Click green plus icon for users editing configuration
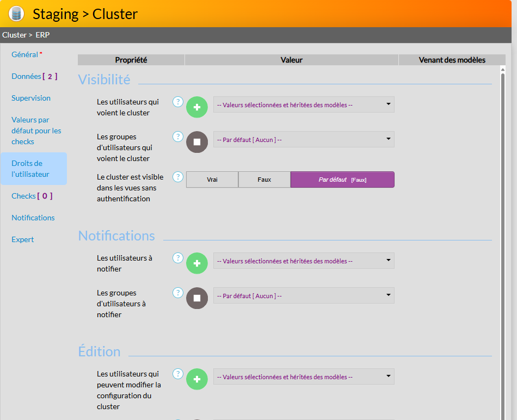The image size is (517, 420). pyautogui.click(x=197, y=379)
